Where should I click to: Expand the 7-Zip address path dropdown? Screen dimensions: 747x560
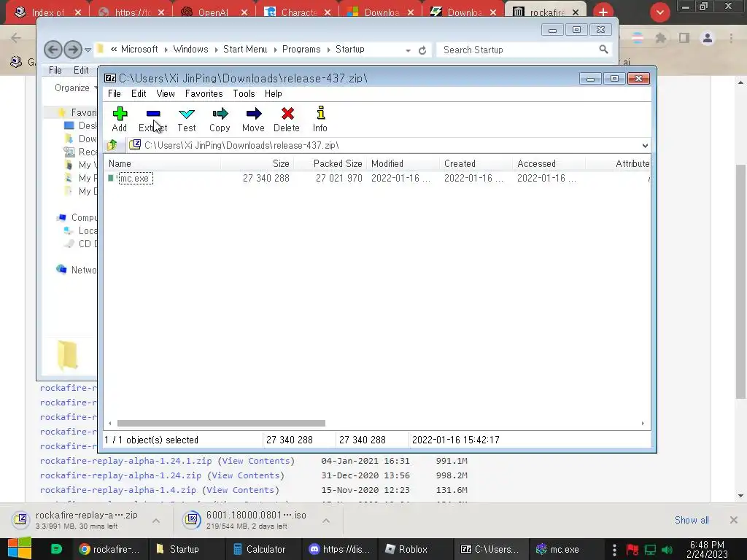645,145
